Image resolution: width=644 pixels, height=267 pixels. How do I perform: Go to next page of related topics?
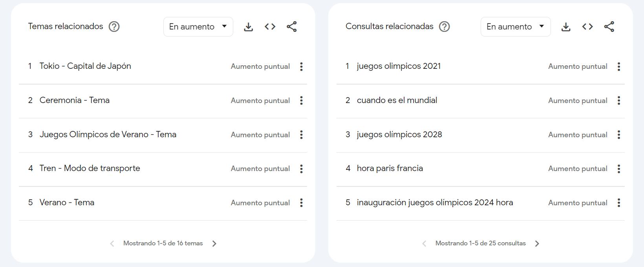(214, 243)
